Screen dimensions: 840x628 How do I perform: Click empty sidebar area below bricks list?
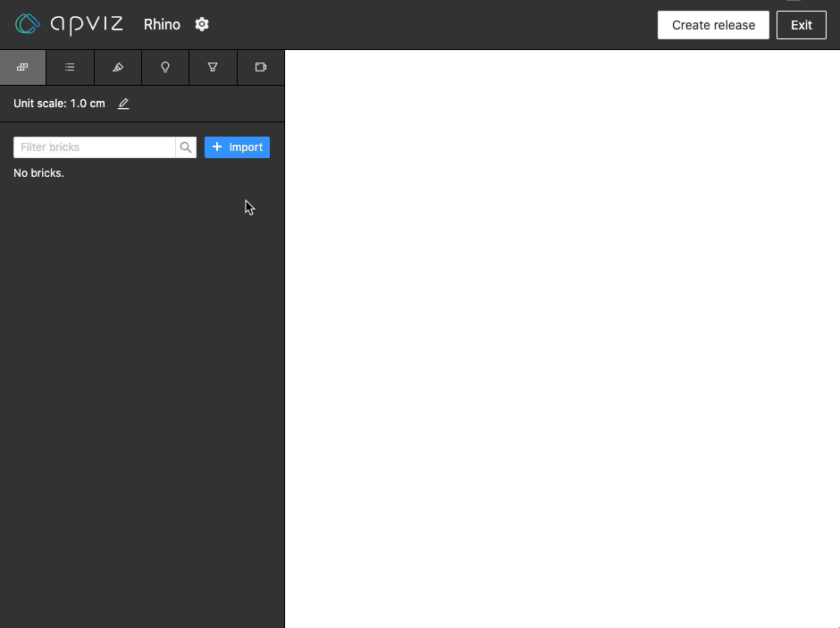pos(141,402)
